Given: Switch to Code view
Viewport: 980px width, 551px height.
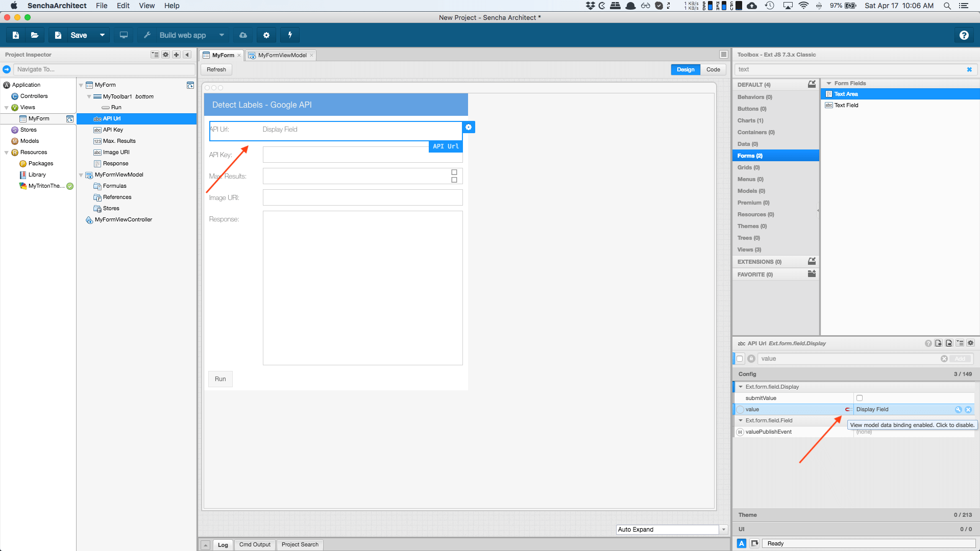Looking at the screenshot, I should click(713, 69).
